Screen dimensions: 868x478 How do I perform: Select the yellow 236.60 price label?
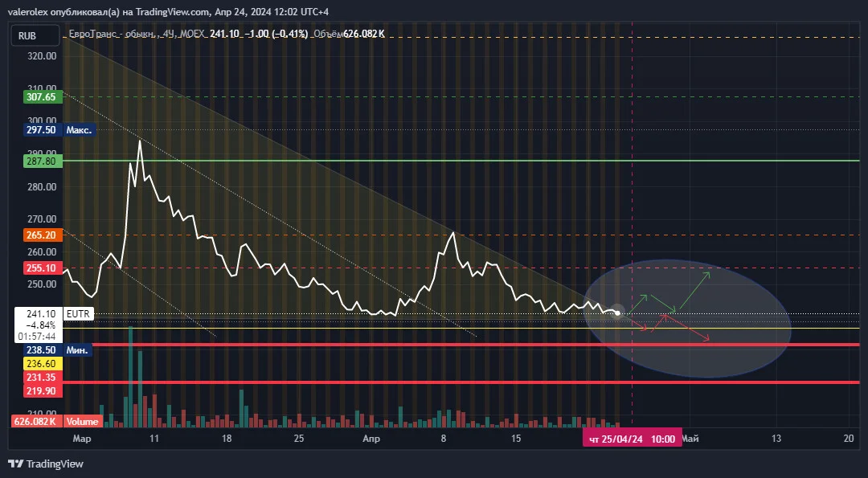[42, 363]
